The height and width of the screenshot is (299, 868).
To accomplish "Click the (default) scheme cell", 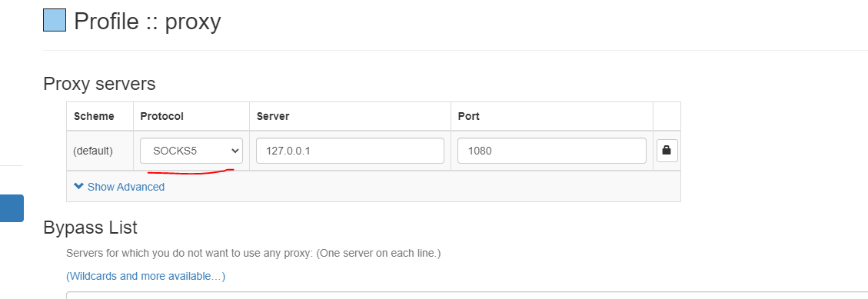I will (x=93, y=151).
